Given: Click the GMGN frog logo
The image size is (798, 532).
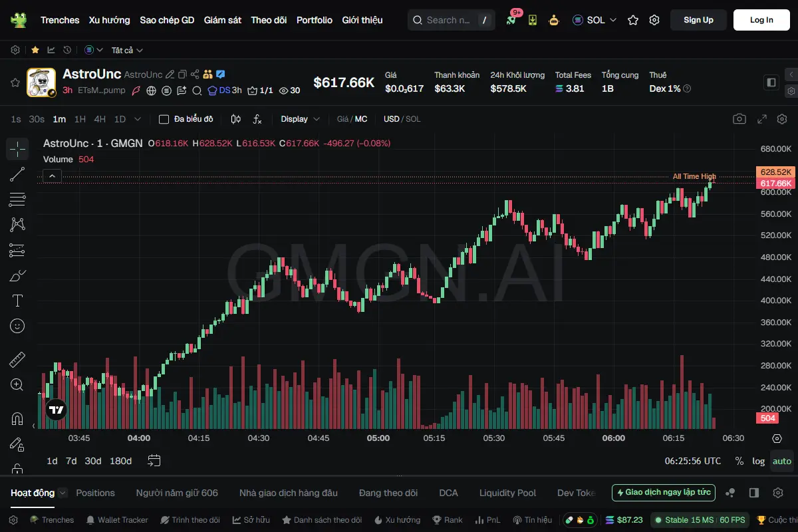Looking at the screenshot, I should [x=19, y=20].
